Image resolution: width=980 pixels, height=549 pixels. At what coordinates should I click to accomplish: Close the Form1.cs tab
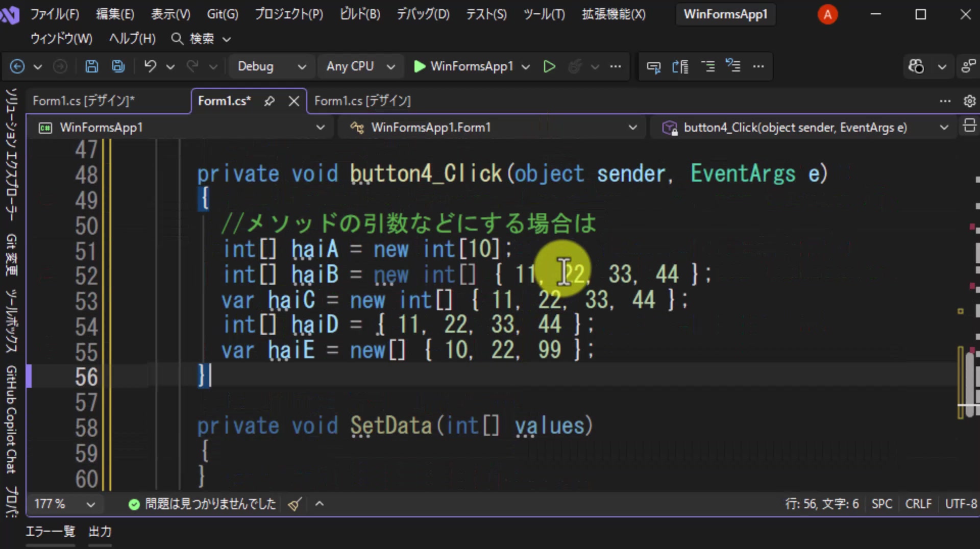(294, 101)
